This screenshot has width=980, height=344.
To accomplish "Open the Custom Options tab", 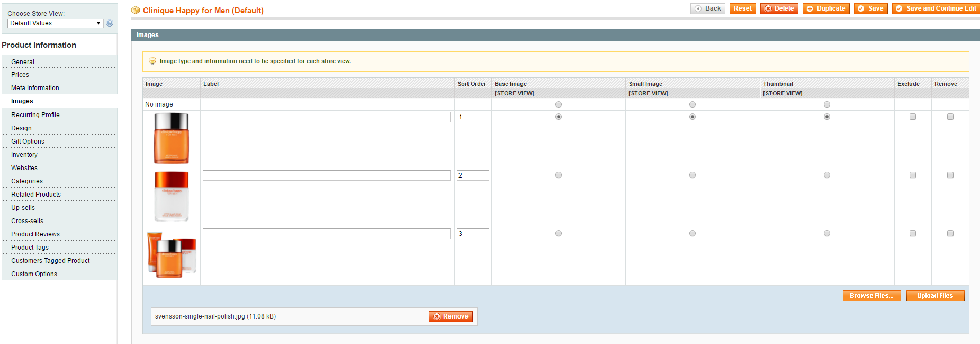I will click(x=59, y=274).
